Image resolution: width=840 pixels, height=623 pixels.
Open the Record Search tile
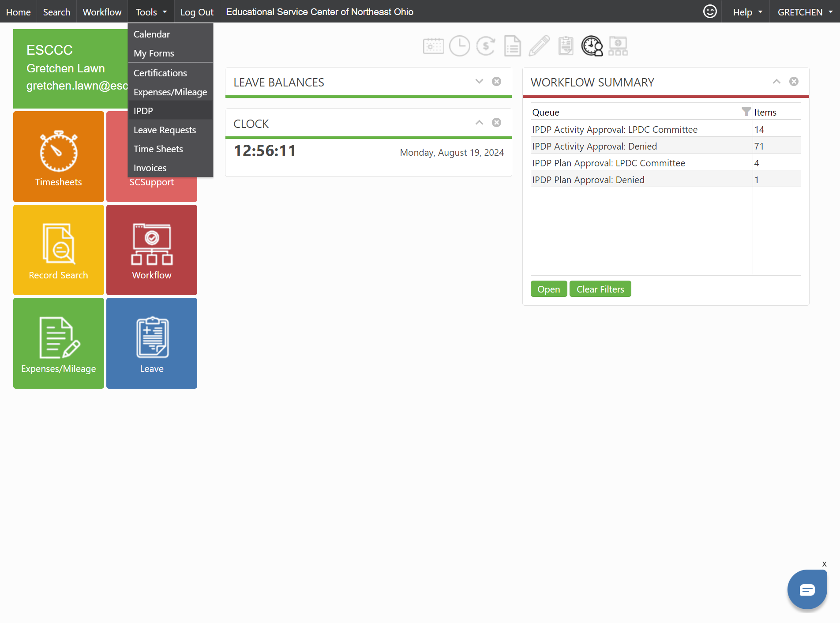59,250
